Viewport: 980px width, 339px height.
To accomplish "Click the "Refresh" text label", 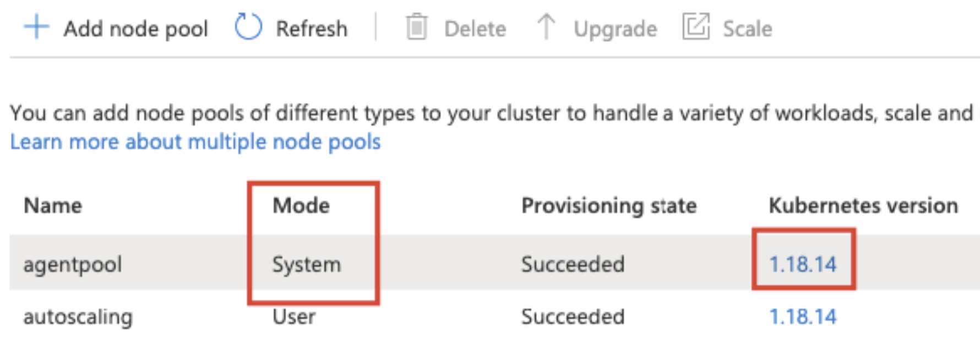I will coord(312,29).
